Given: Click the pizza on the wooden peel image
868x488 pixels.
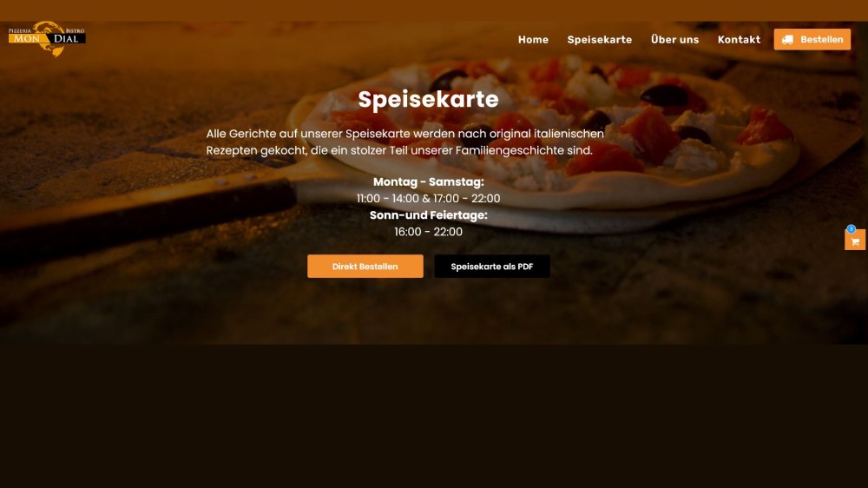Looking at the screenshot, I should point(554,133).
